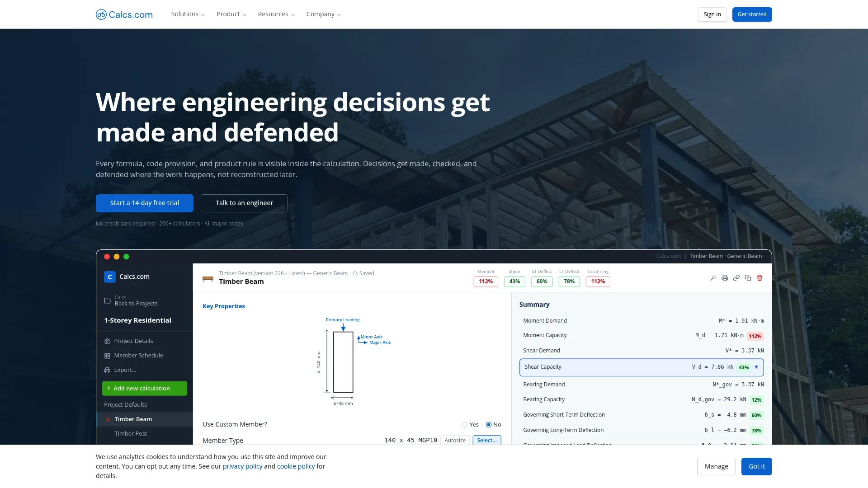Click the printer icon in calculation toolbar
868x488 pixels.
tap(725, 278)
